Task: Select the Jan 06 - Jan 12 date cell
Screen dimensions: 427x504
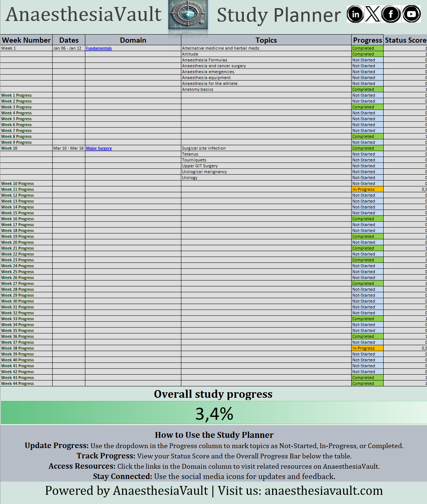Action: [x=69, y=48]
